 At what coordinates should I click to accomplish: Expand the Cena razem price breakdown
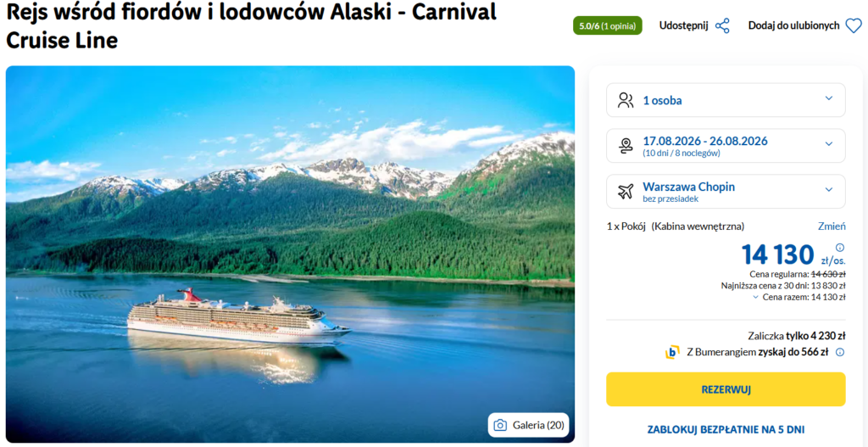(756, 297)
